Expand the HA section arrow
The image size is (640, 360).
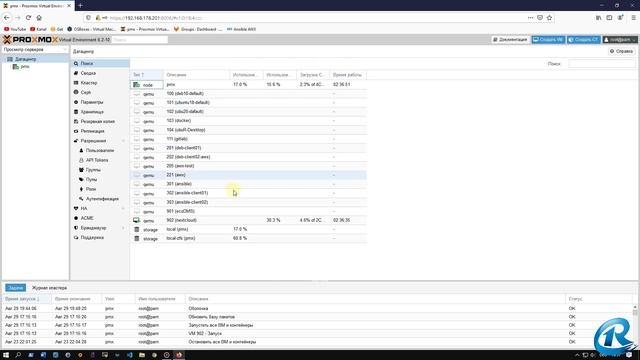123,209
